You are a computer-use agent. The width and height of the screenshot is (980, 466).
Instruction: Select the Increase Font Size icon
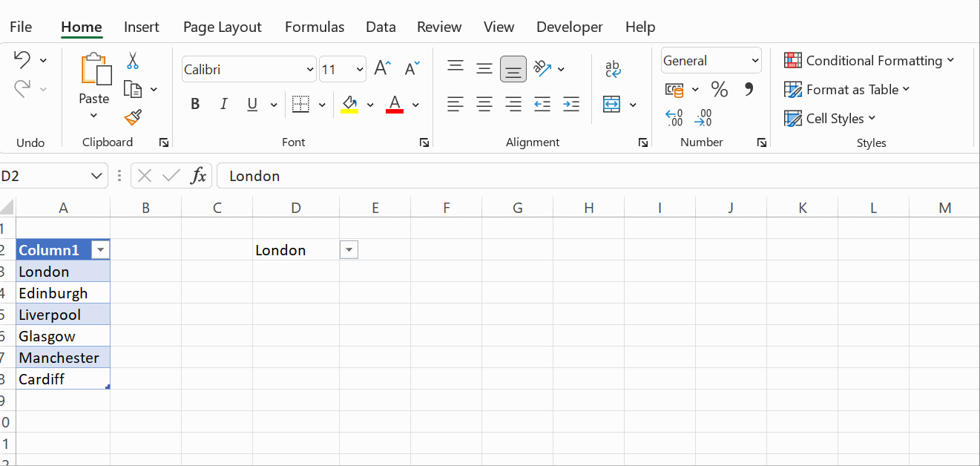[381, 67]
